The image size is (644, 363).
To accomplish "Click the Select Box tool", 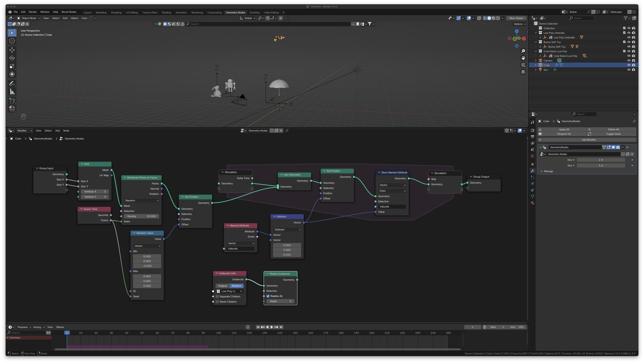I will [12, 33].
